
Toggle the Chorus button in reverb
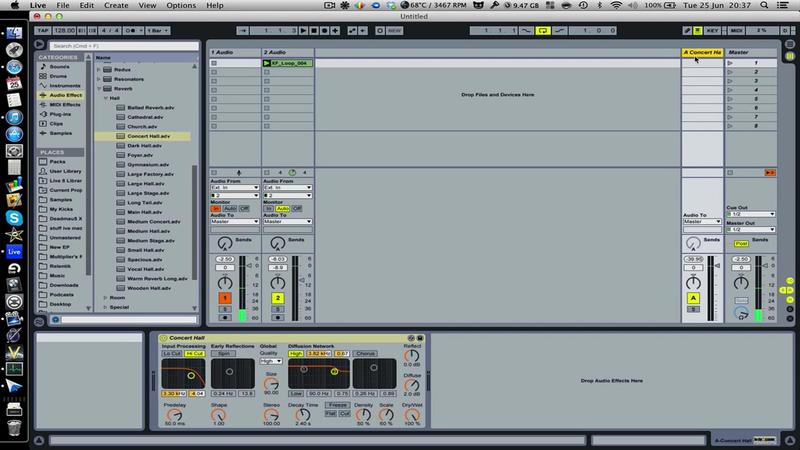coord(365,354)
